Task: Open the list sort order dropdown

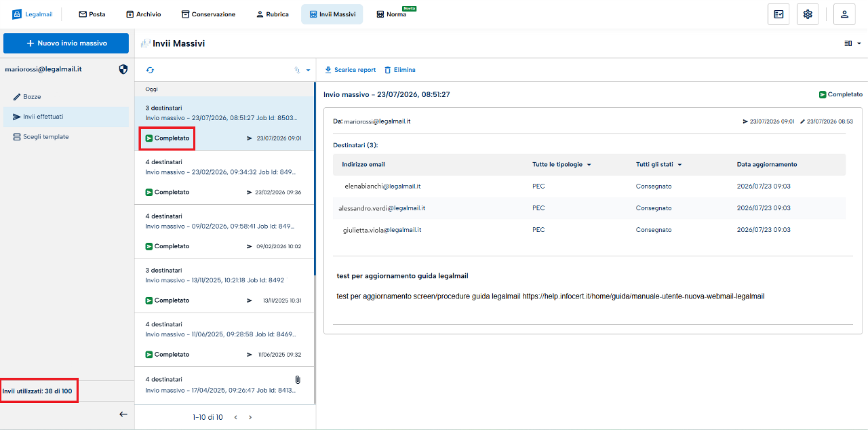Action: (302, 70)
